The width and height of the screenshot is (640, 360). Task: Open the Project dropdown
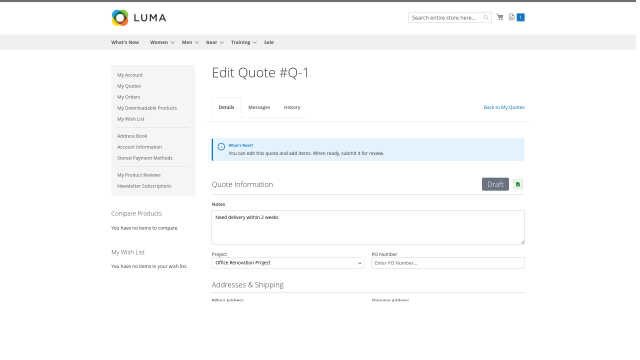[x=288, y=263]
